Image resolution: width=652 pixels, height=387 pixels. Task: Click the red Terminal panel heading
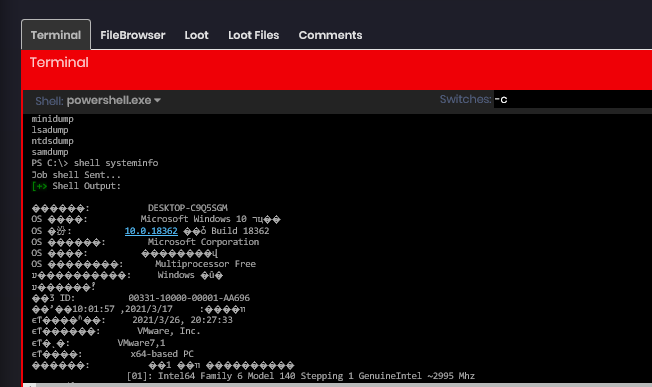(59, 62)
